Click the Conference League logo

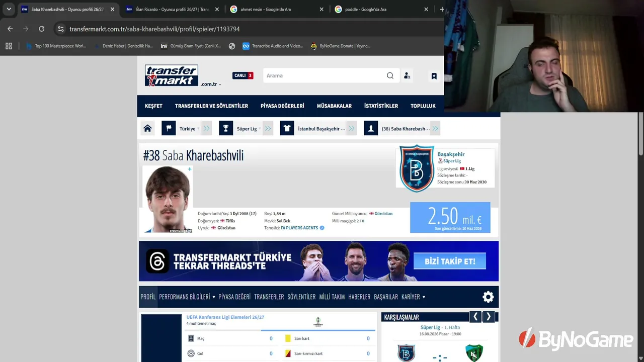[318, 322]
